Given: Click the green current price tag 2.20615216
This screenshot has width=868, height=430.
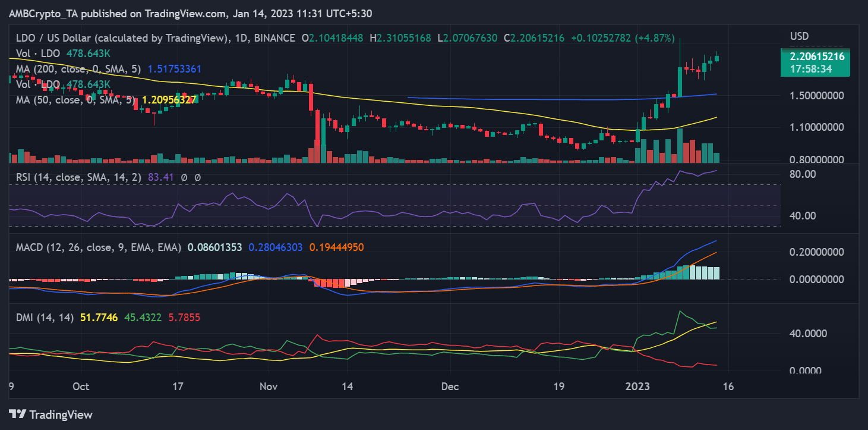Looking at the screenshot, I should pyautogui.click(x=817, y=57).
